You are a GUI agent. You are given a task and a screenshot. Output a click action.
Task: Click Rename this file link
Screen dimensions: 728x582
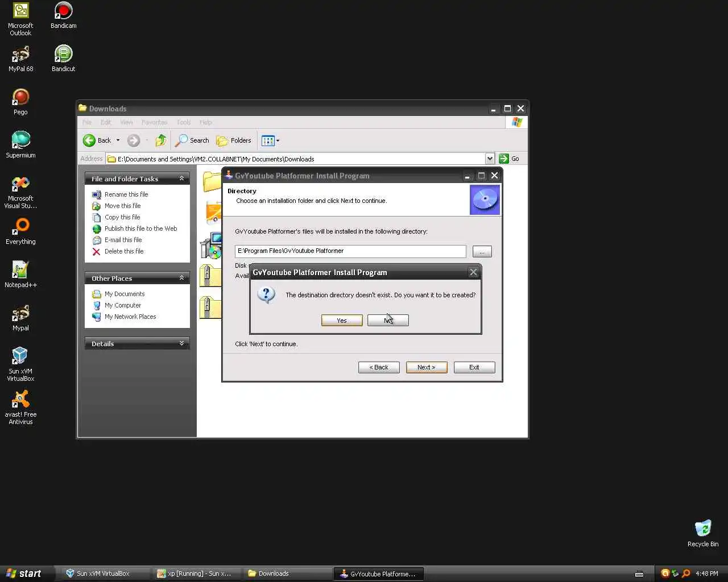click(126, 194)
